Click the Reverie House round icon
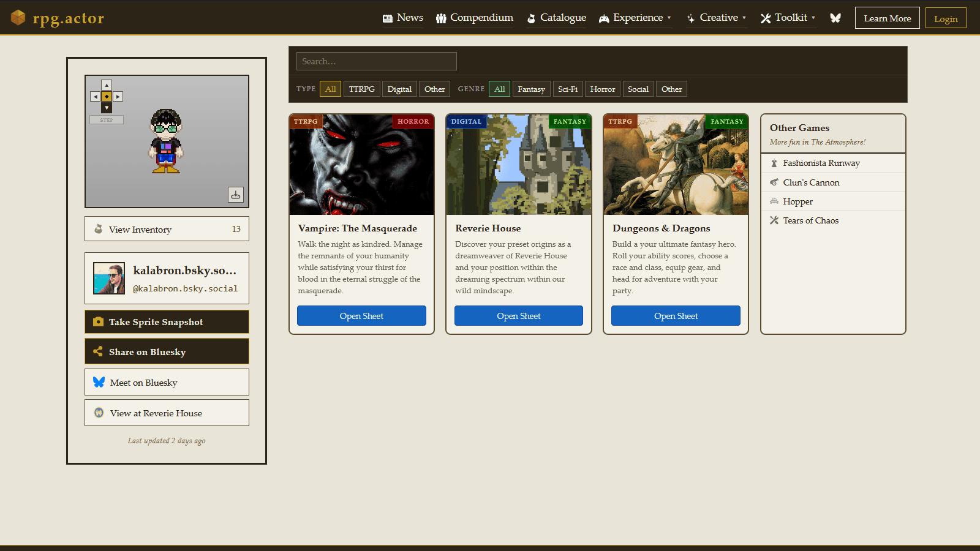Viewport: 980px width, 551px height. click(x=99, y=413)
